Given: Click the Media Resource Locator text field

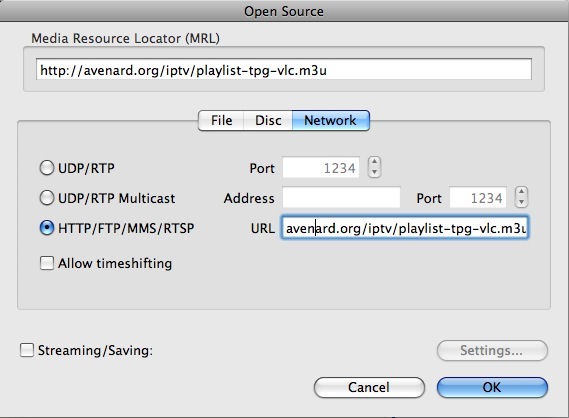Looking at the screenshot, I should coord(284,70).
